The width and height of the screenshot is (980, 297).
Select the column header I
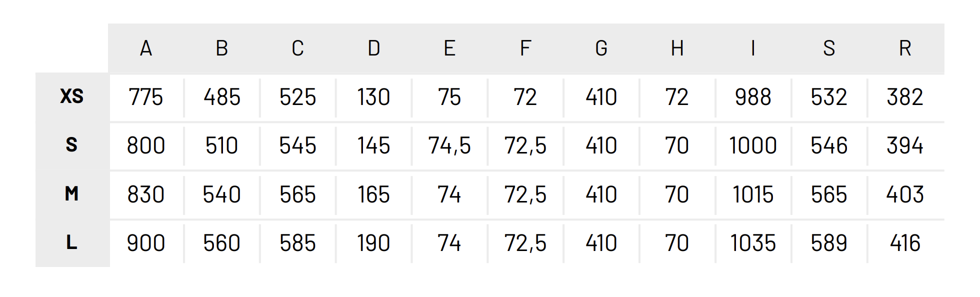click(x=753, y=48)
